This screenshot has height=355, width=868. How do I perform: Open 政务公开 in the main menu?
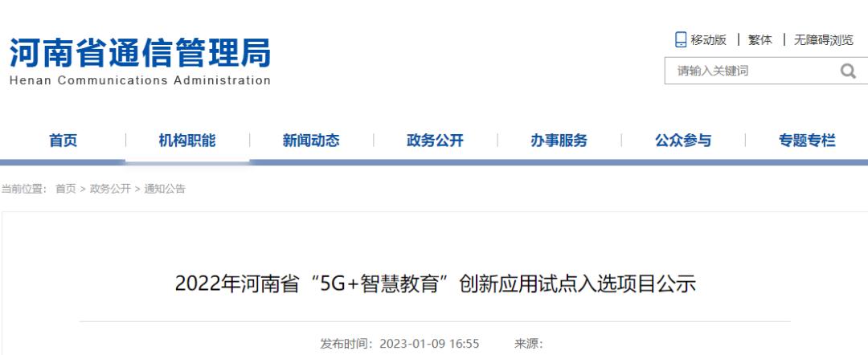click(x=435, y=141)
